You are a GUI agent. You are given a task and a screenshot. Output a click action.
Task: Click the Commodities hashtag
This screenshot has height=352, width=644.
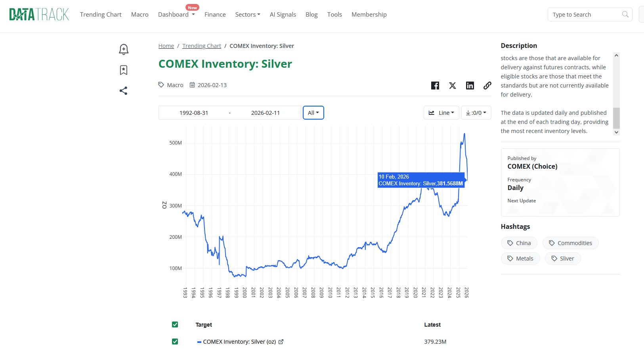[571, 243]
